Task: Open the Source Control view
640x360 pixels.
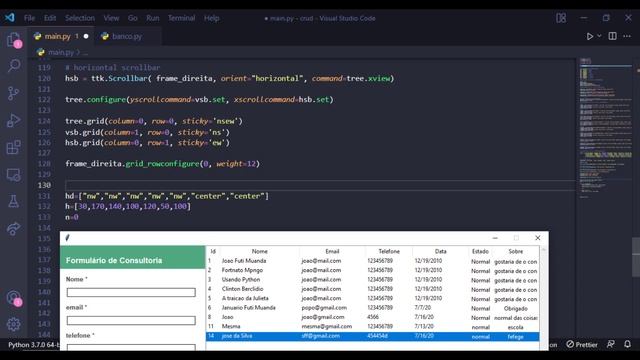Action: pos(13,93)
